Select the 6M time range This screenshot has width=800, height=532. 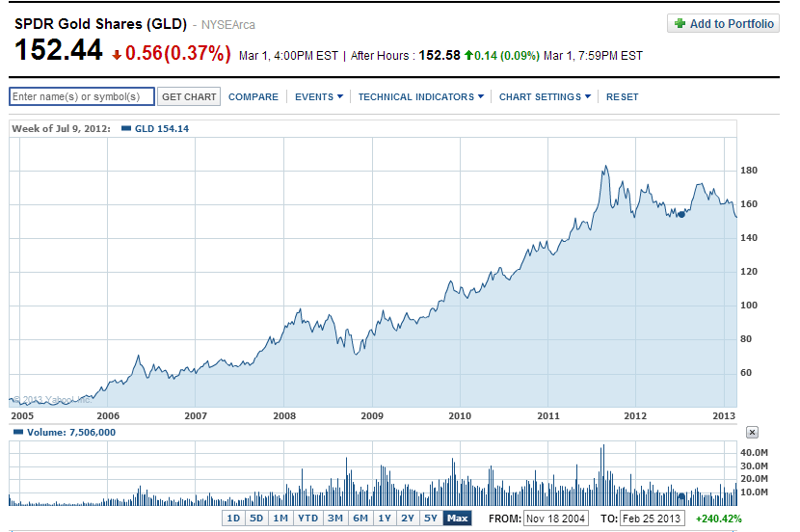360,519
